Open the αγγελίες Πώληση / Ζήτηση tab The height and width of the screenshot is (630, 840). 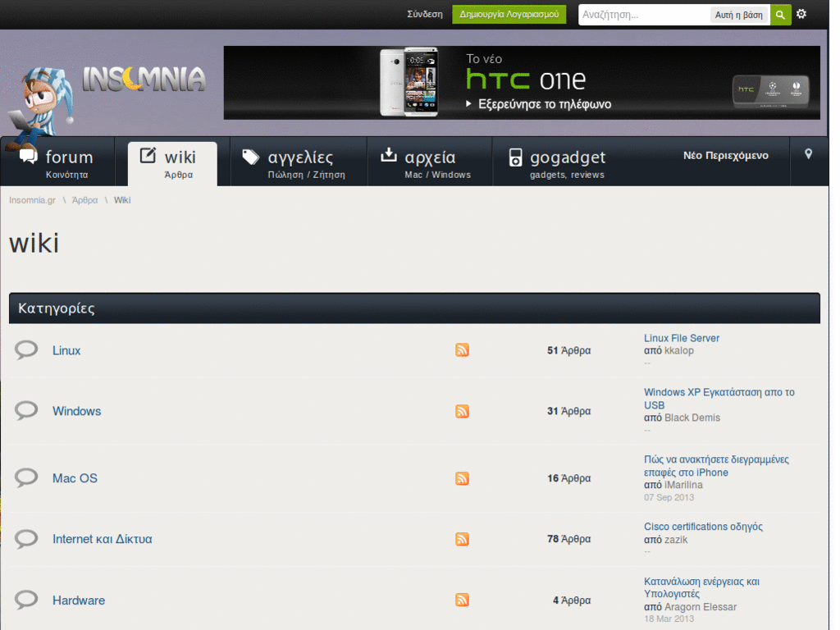pyautogui.click(x=299, y=163)
